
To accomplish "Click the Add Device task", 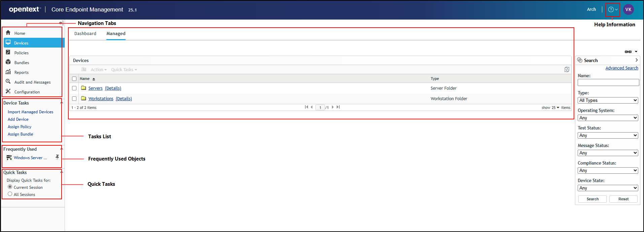I will click(x=18, y=119).
